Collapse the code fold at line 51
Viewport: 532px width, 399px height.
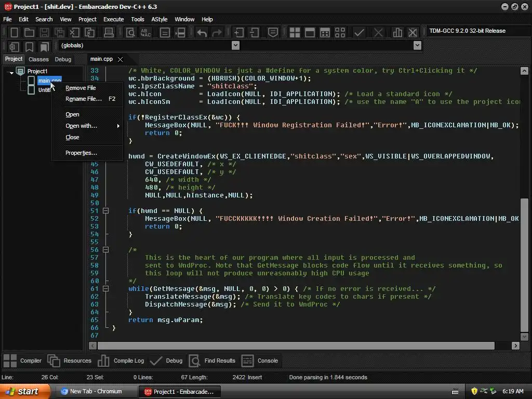106,211
